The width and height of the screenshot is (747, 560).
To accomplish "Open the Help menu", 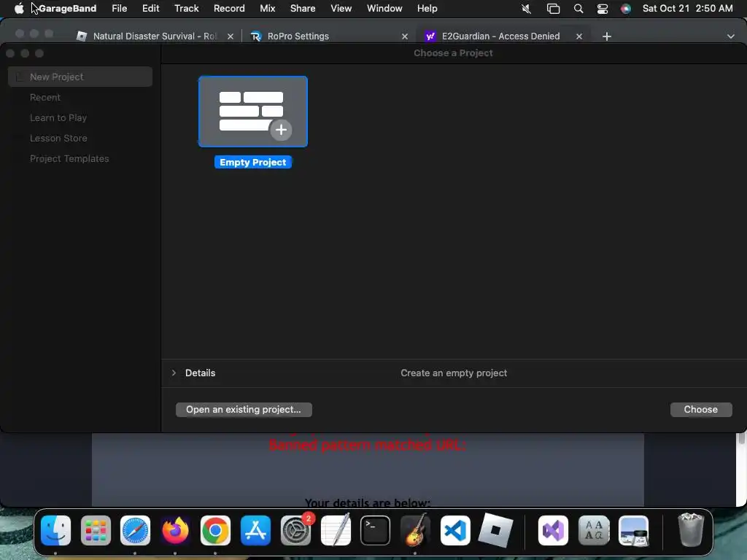I will [x=427, y=8].
